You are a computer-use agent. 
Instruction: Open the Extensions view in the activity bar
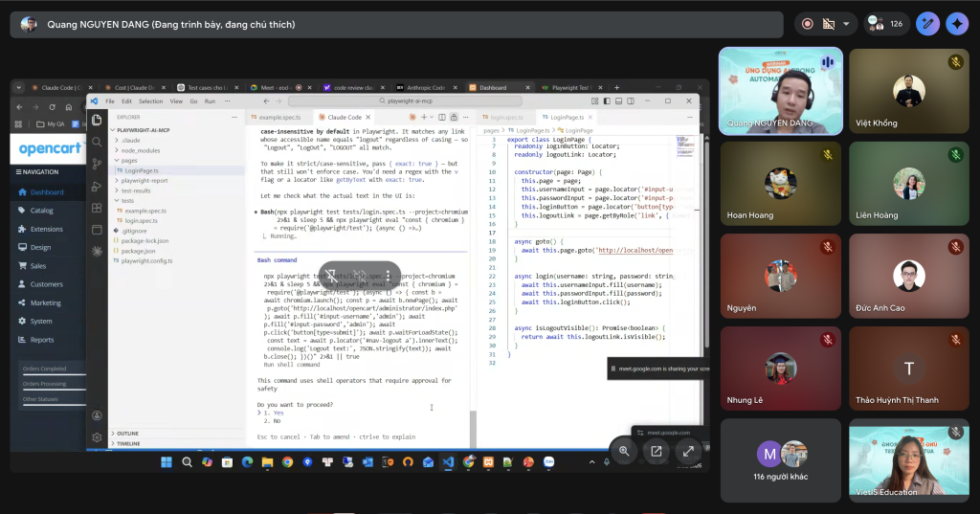click(97, 208)
